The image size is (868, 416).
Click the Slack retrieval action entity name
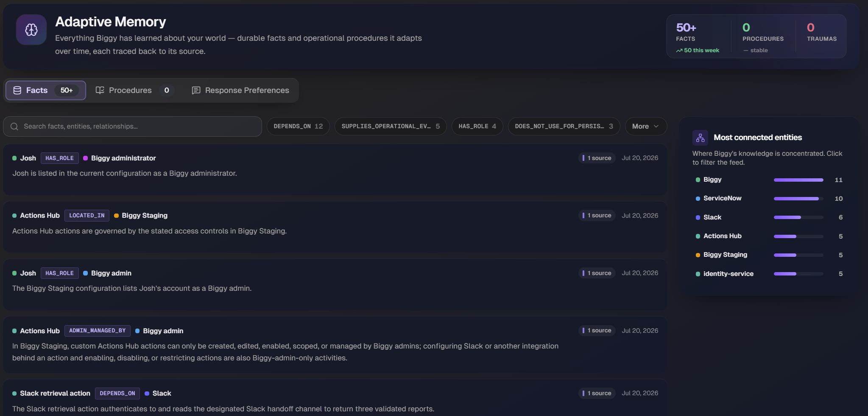pyautogui.click(x=55, y=394)
